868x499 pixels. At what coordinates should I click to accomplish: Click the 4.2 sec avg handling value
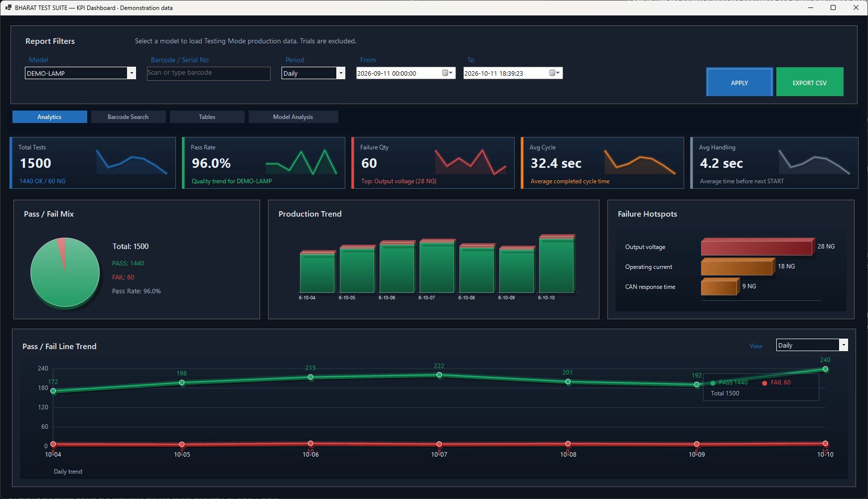[x=722, y=163]
